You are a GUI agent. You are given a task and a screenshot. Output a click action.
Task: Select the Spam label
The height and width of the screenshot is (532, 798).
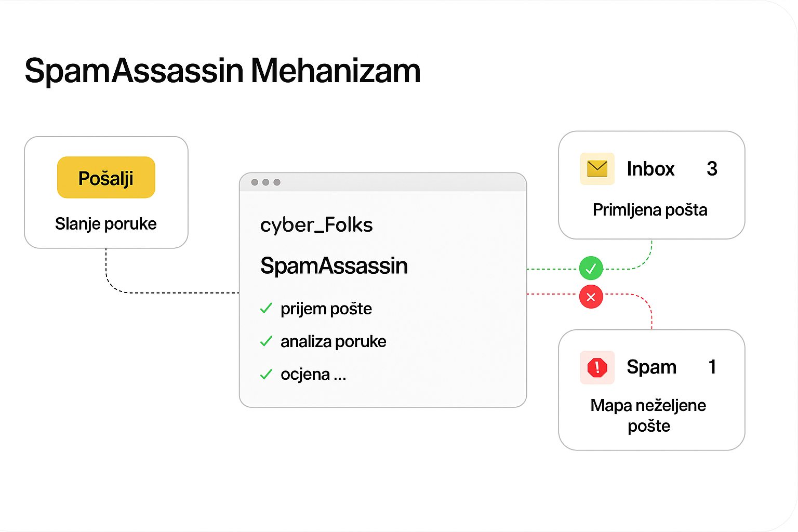(x=651, y=367)
